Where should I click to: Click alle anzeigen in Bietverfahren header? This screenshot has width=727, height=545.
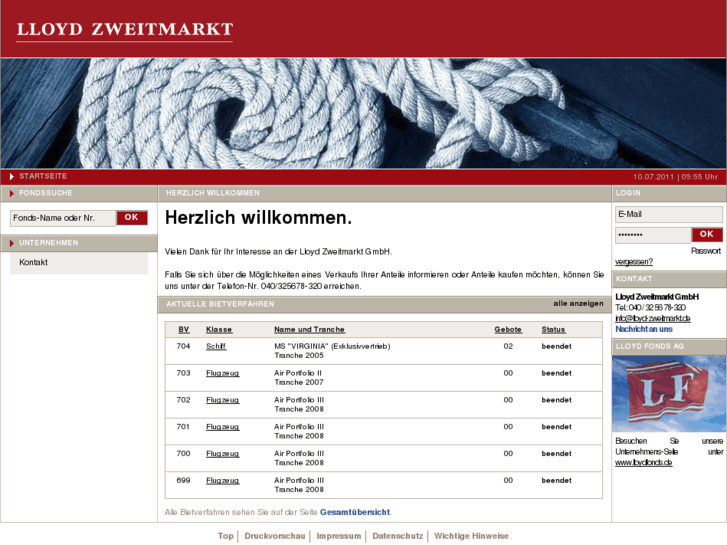click(x=578, y=303)
